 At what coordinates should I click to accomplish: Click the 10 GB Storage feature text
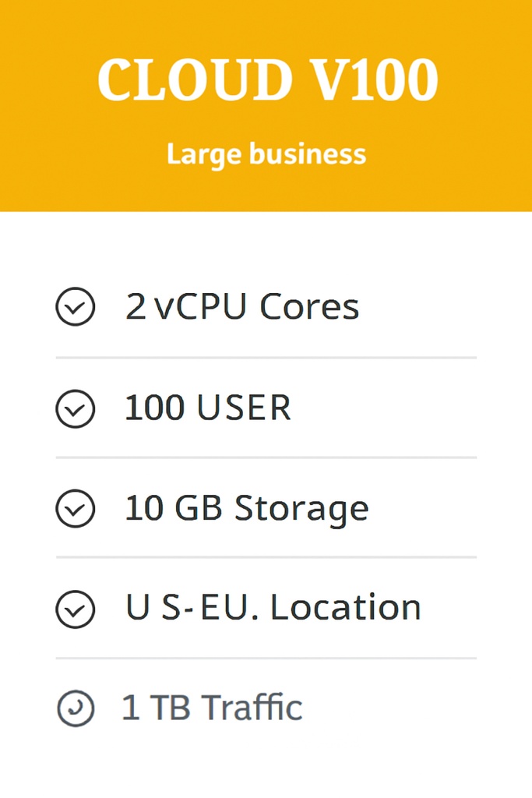[246, 508]
